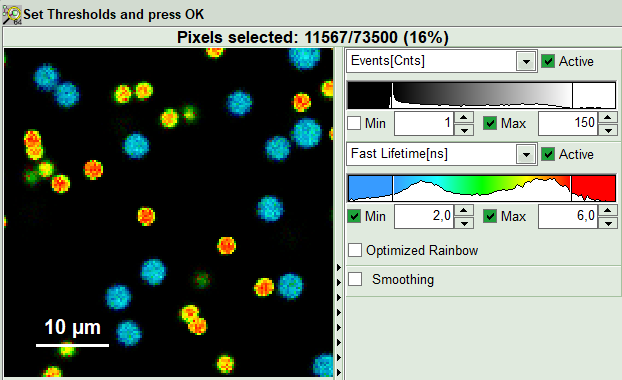Turn on the Smoothing checkbox
This screenshot has height=380, width=622.
pyautogui.click(x=355, y=279)
